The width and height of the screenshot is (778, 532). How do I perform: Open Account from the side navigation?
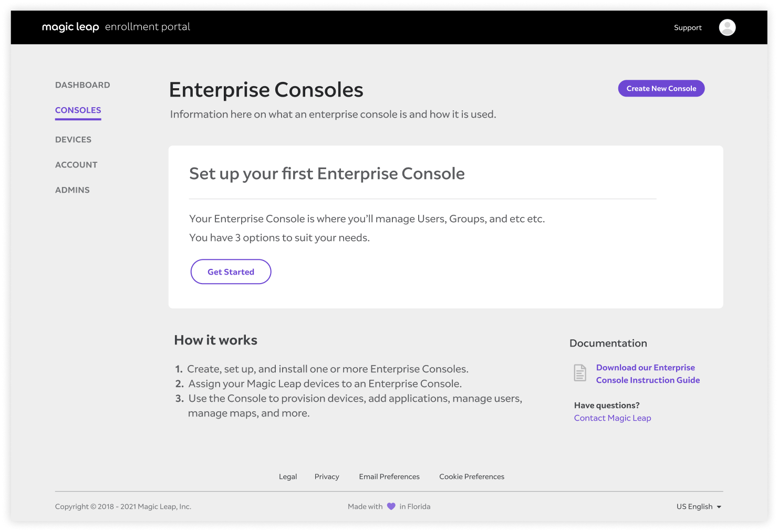click(x=76, y=165)
